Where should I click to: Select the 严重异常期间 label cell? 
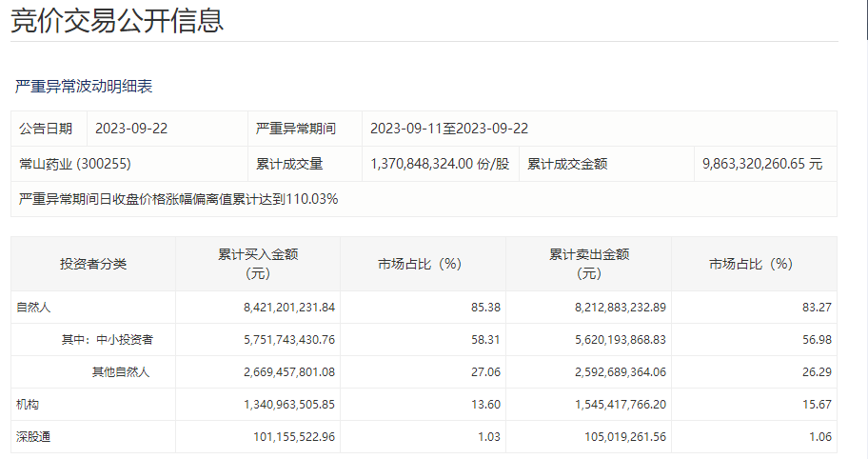click(295, 129)
